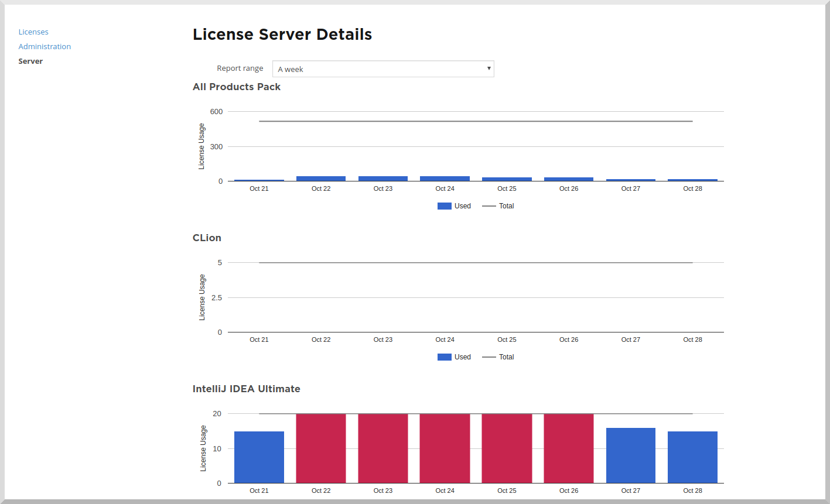830x504 pixels.
Task: Click the 'Used' legend text under All Products Pack
Action: coord(463,206)
